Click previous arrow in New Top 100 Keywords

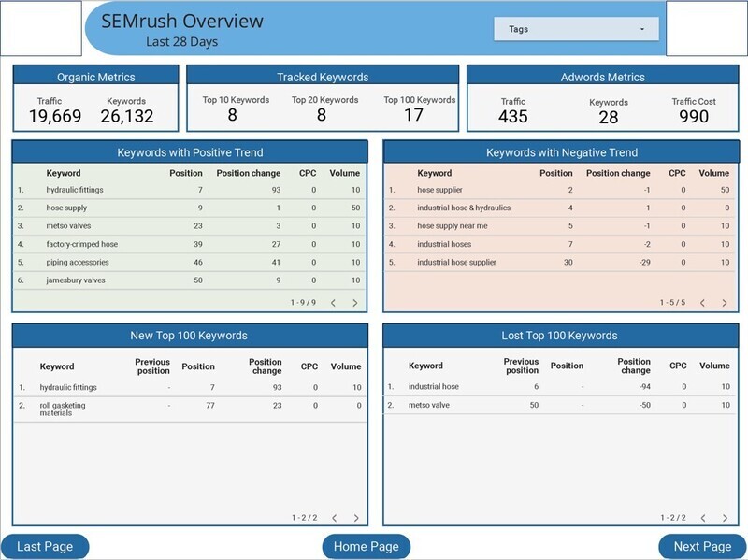coord(333,518)
